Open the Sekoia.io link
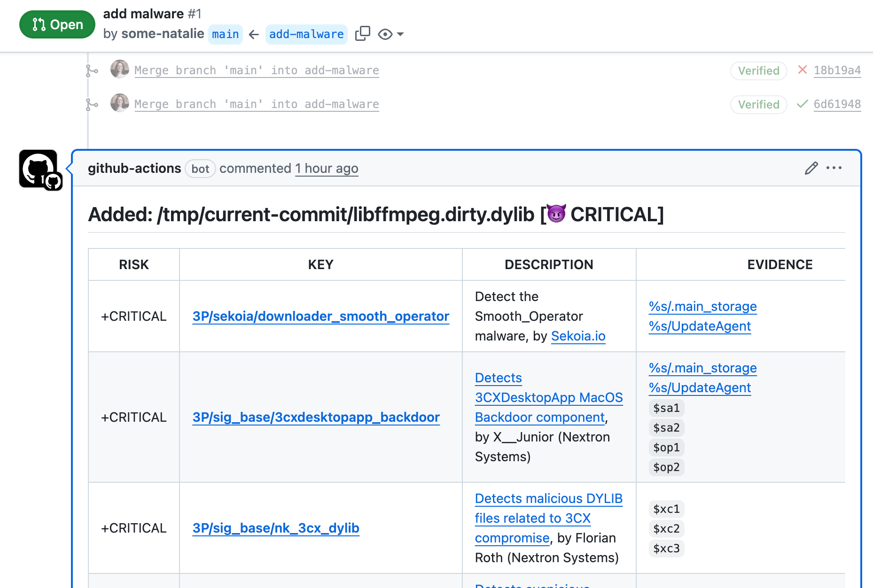The image size is (873, 588). (x=578, y=336)
